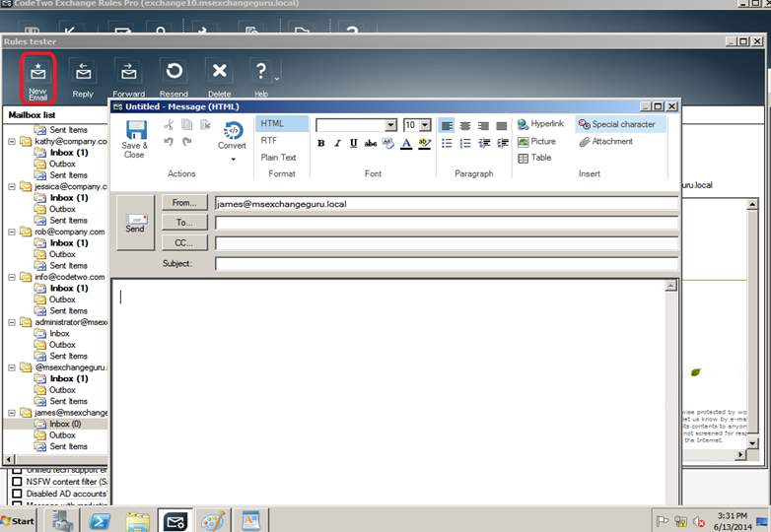This screenshot has width=771, height=532.
Task: Click the Cut scissors icon
Action: coord(169,125)
